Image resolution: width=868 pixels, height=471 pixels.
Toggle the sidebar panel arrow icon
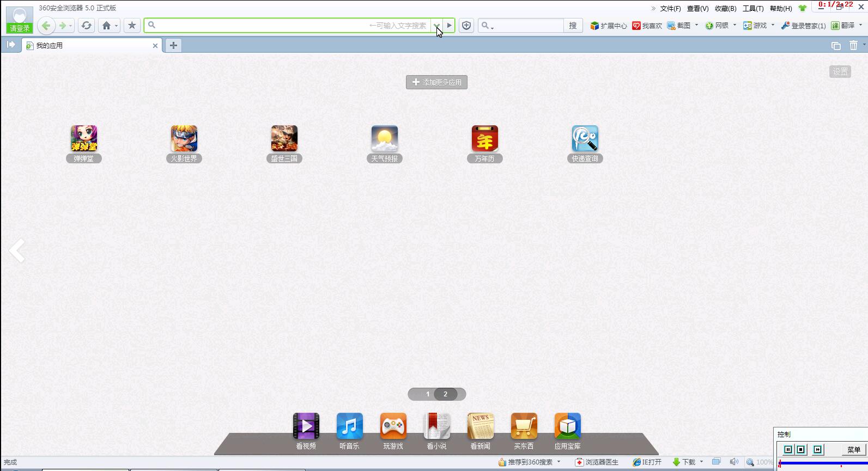pyautogui.click(x=11, y=45)
